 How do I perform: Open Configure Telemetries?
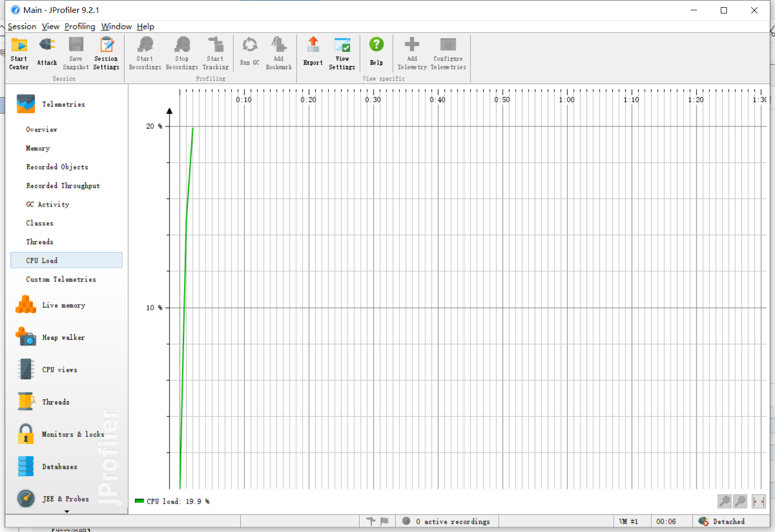(448, 53)
